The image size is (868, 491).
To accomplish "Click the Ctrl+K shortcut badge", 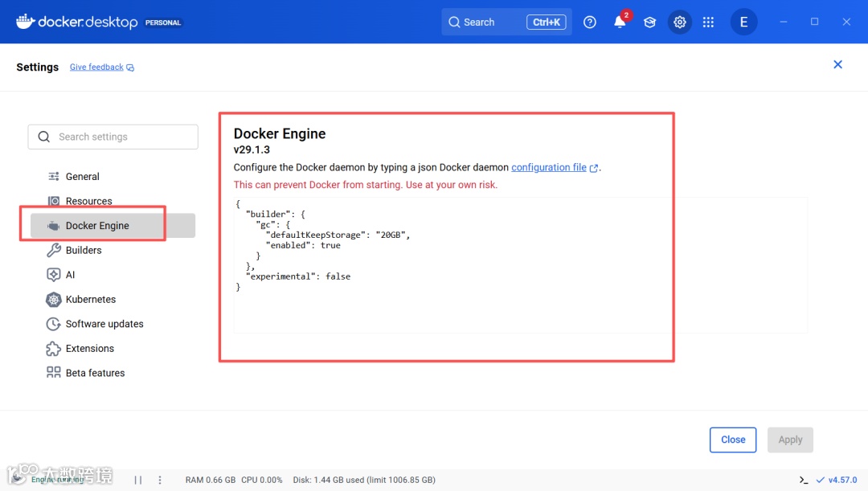I will pyautogui.click(x=546, y=23).
